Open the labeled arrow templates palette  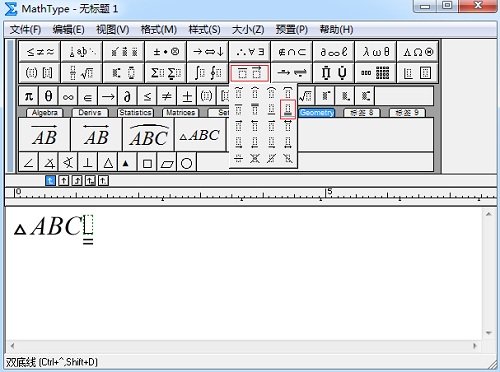tap(292, 73)
